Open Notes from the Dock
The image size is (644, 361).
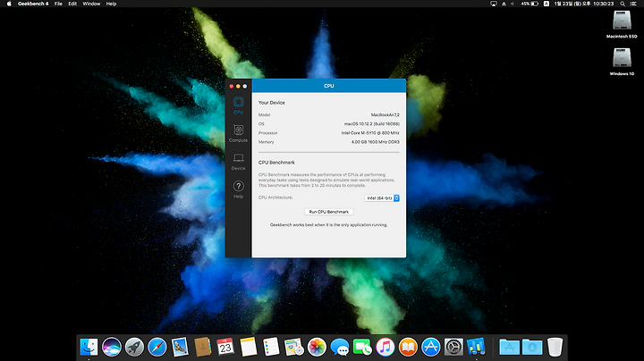(249, 347)
